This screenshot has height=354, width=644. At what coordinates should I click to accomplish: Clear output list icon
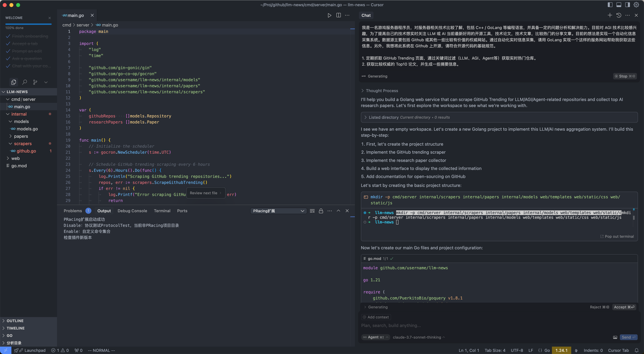[312, 211]
